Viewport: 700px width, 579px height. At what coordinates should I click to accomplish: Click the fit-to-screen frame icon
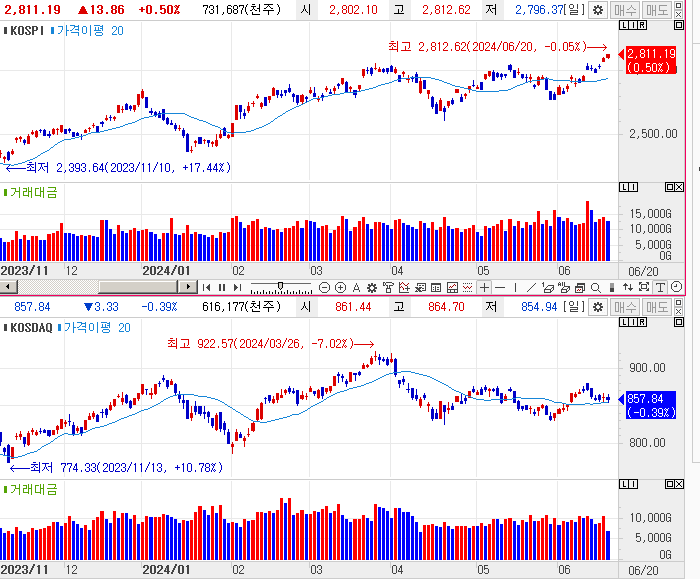644,287
